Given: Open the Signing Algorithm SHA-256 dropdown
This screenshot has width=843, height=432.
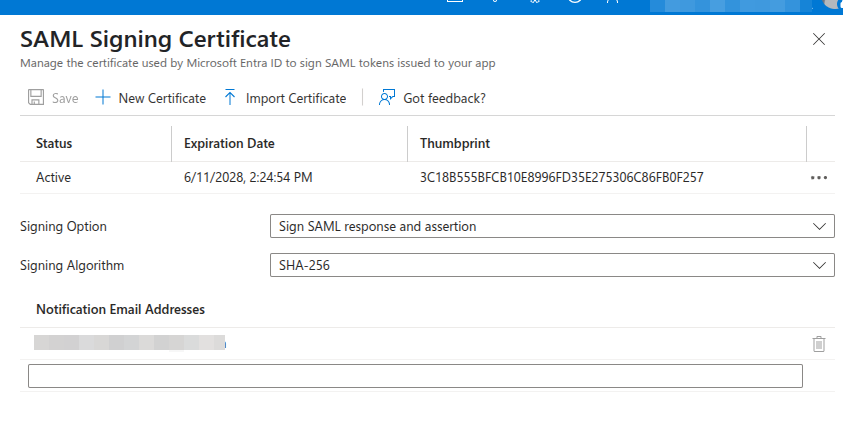Looking at the screenshot, I should pos(552,265).
